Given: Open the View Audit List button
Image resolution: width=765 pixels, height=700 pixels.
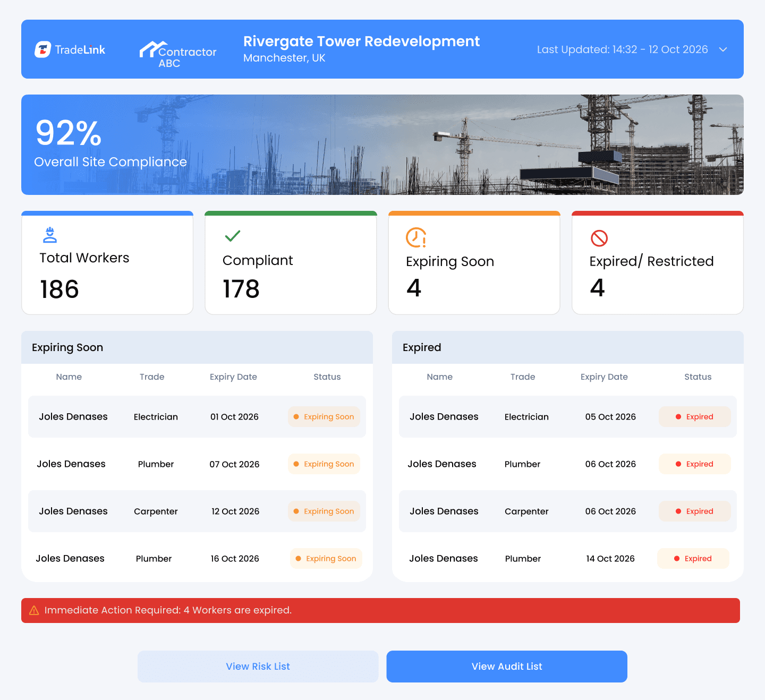Looking at the screenshot, I should (507, 667).
